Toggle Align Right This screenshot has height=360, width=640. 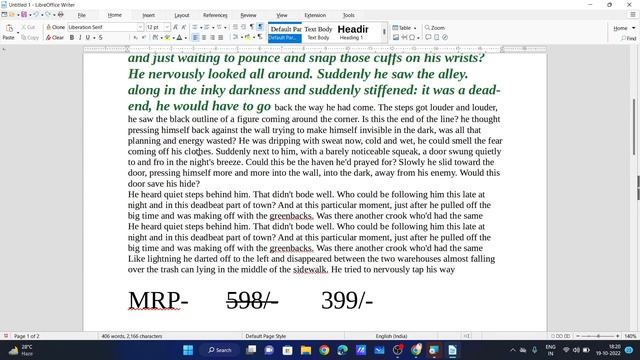(212, 38)
